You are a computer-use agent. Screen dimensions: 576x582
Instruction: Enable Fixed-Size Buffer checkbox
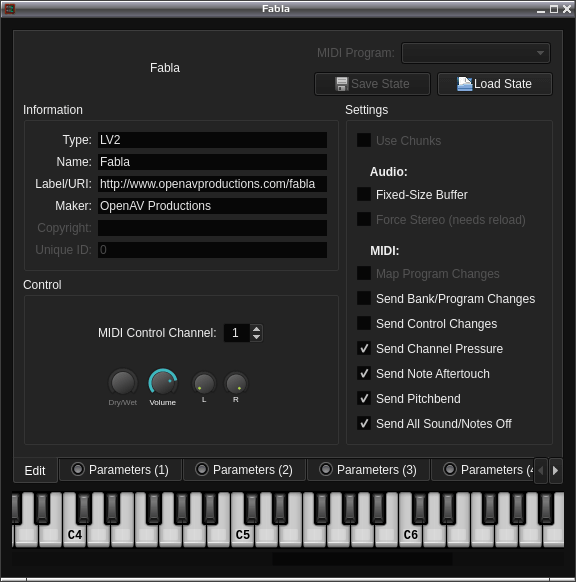364,194
